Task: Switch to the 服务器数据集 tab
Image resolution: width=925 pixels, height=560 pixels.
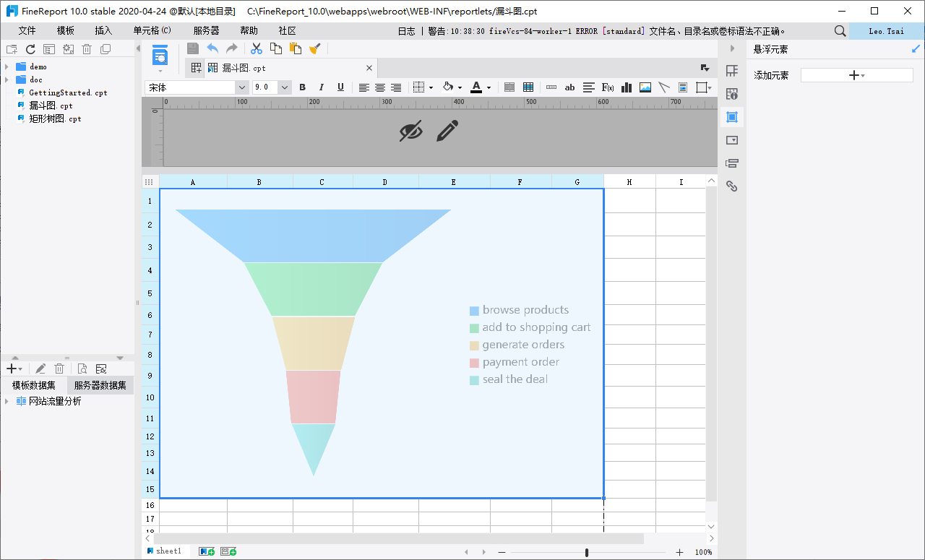Action: click(100, 385)
